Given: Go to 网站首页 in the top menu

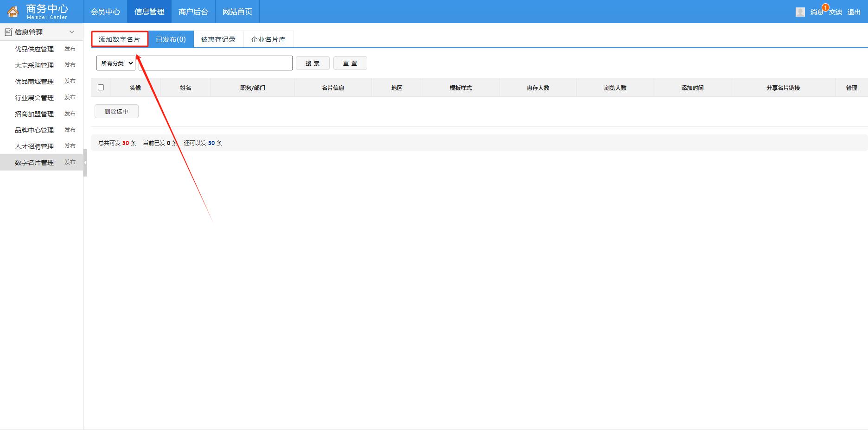Looking at the screenshot, I should tap(237, 12).
